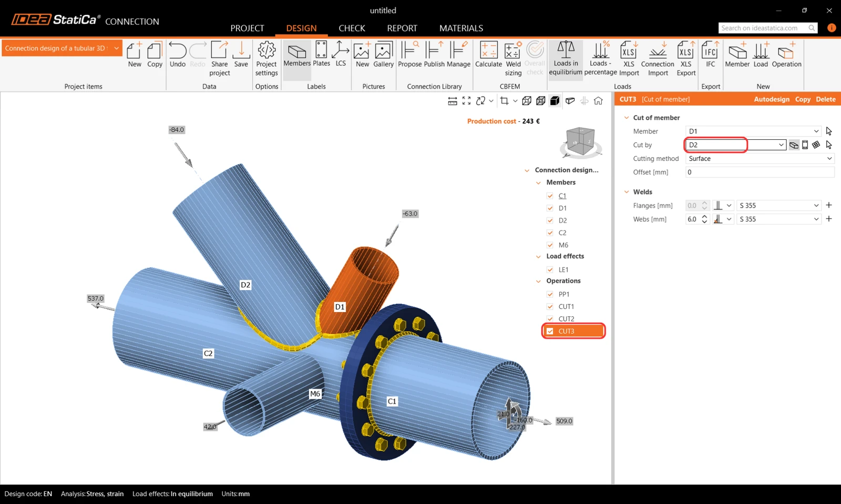Open Flanges material S 355 dropdown
841x504 pixels.
coord(816,205)
